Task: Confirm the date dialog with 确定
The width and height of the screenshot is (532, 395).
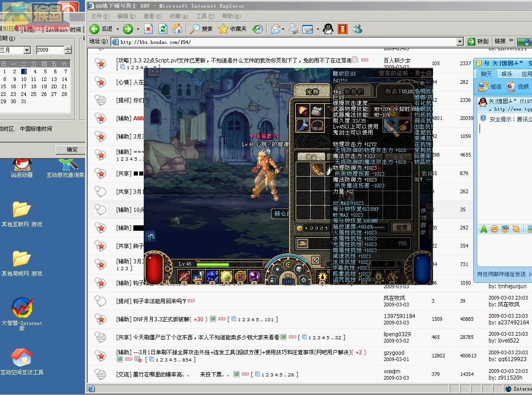Action: (72, 149)
